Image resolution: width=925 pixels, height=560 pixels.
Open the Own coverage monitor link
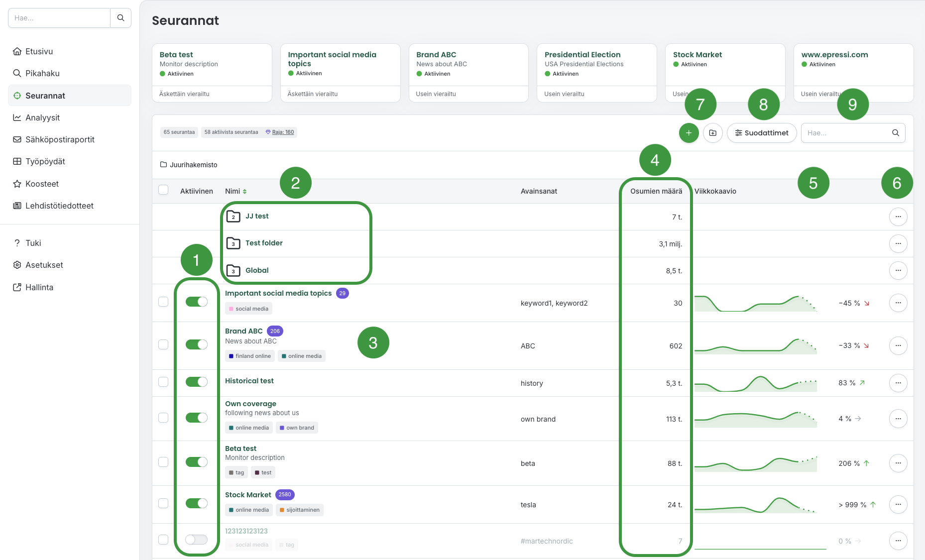click(x=250, y=404)
